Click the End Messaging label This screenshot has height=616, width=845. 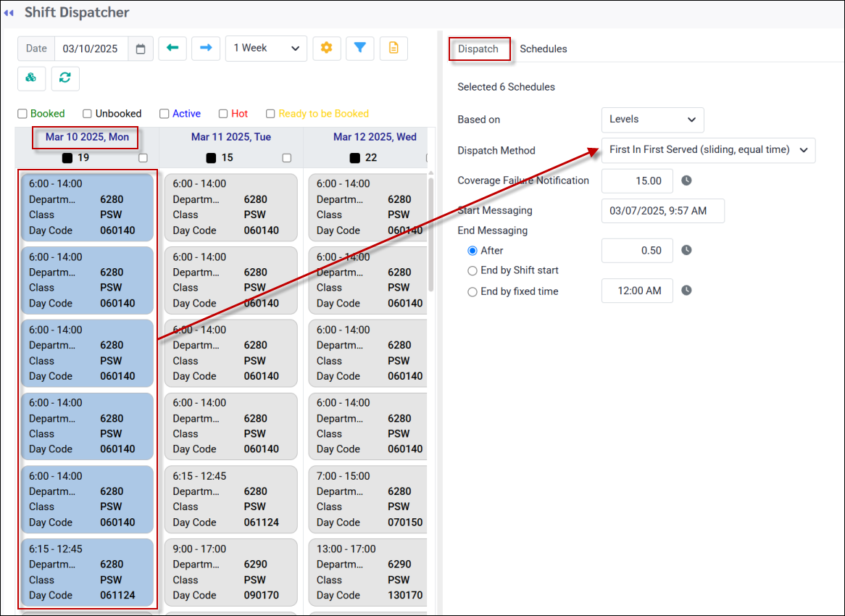pyautogui.click(x=493, y=230)
